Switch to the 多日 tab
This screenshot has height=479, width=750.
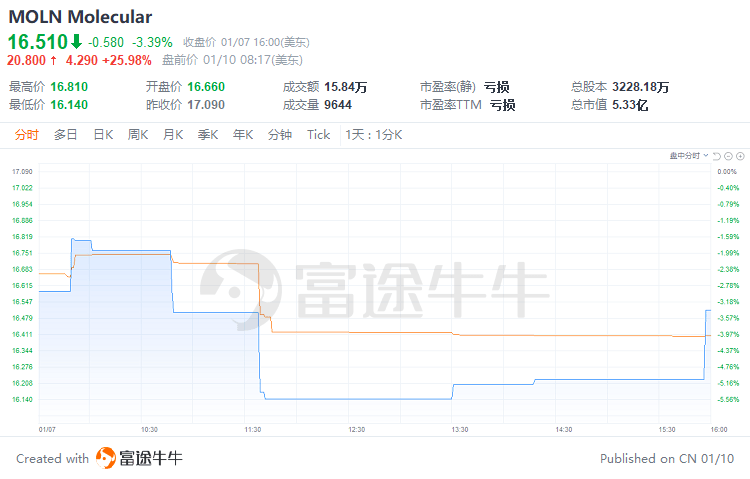(65, 135)
